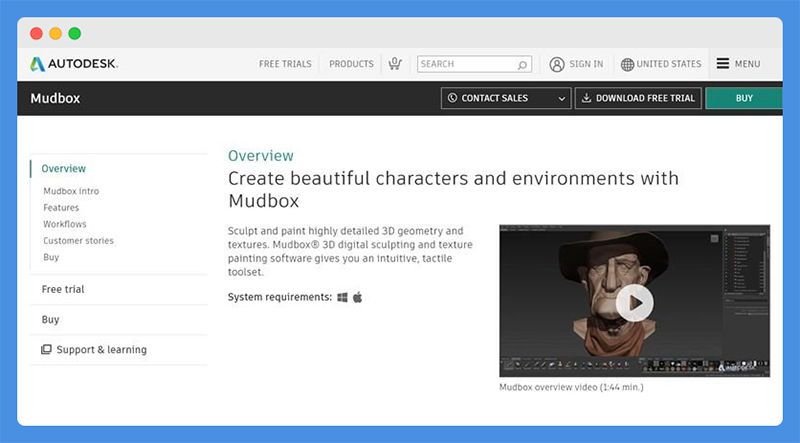Click the Windows system requirements icon
800x443 pixels.
pyautogui.click(x=342, y=297)
